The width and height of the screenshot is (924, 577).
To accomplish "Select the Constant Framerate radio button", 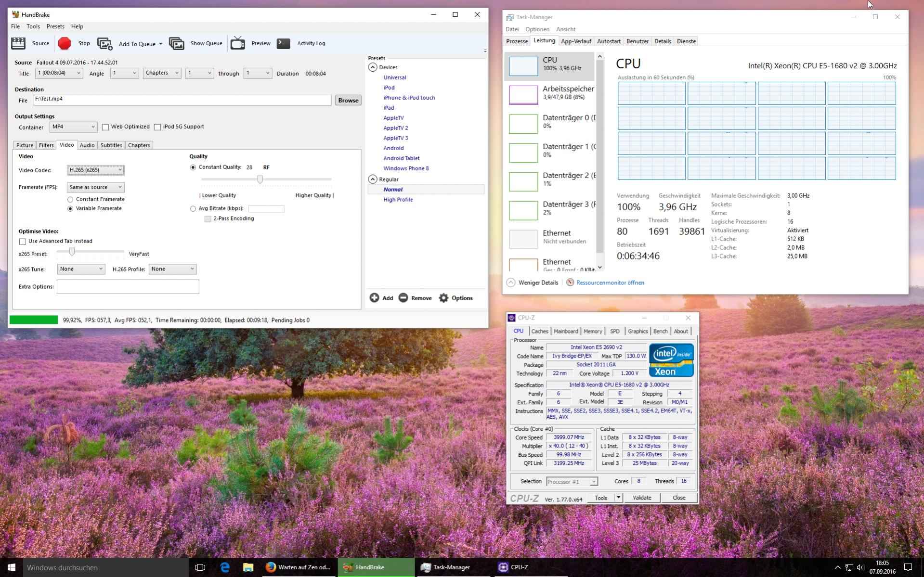I will 70,199.
